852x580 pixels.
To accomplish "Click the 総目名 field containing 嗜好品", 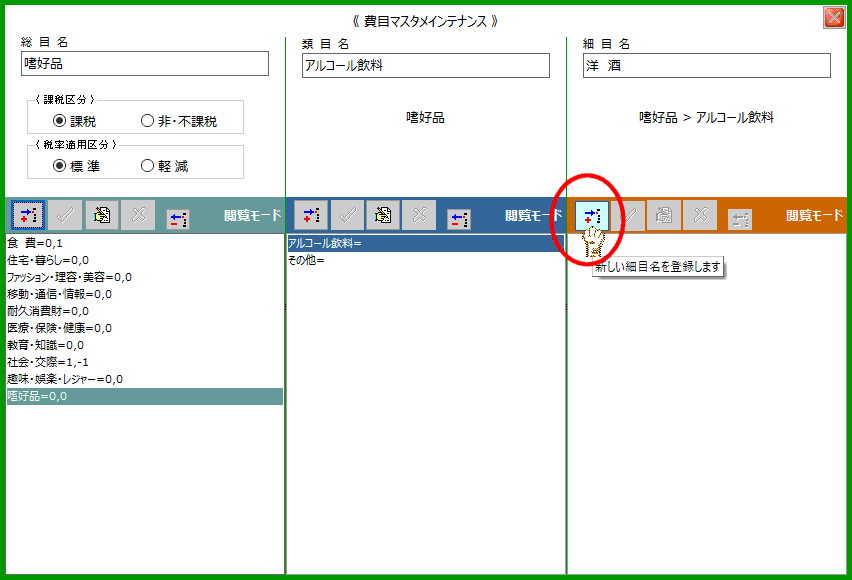I will [145, 64].
